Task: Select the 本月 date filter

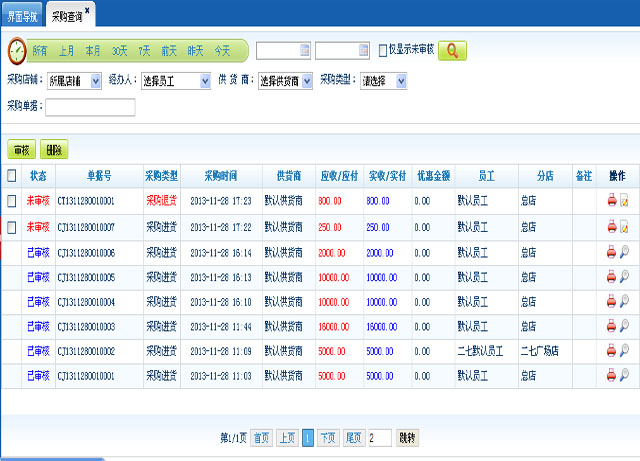Action: point(93,50)
